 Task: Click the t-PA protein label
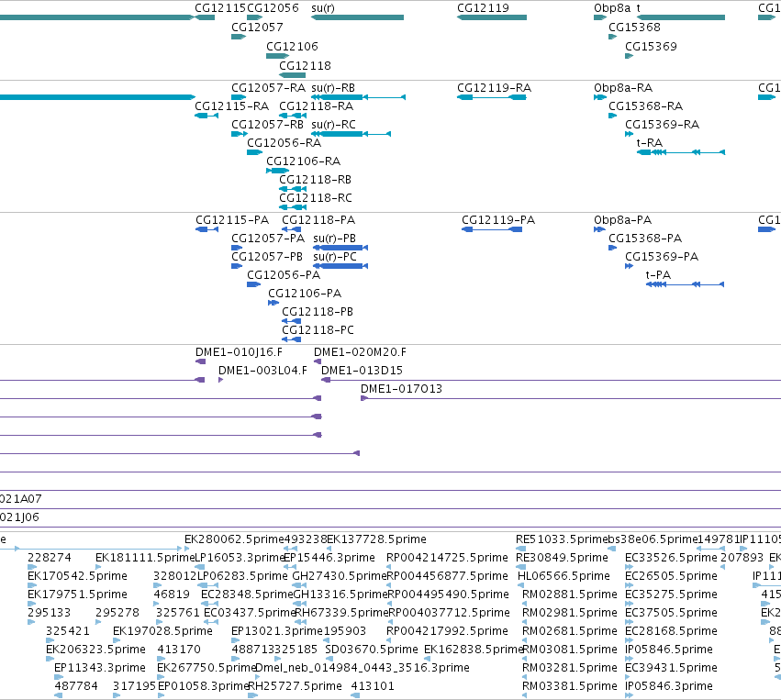point(658,275)
